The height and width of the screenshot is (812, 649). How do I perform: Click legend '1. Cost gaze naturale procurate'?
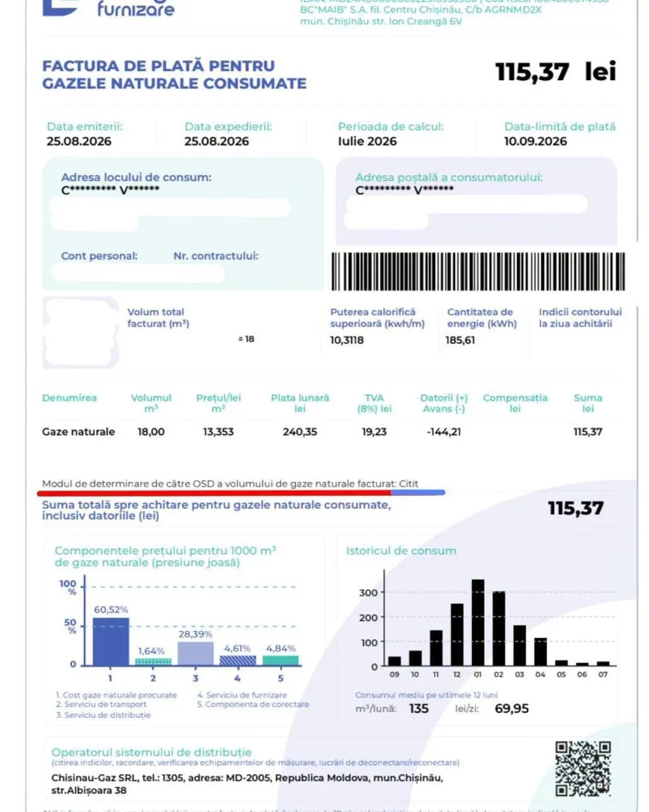point(116,695)
